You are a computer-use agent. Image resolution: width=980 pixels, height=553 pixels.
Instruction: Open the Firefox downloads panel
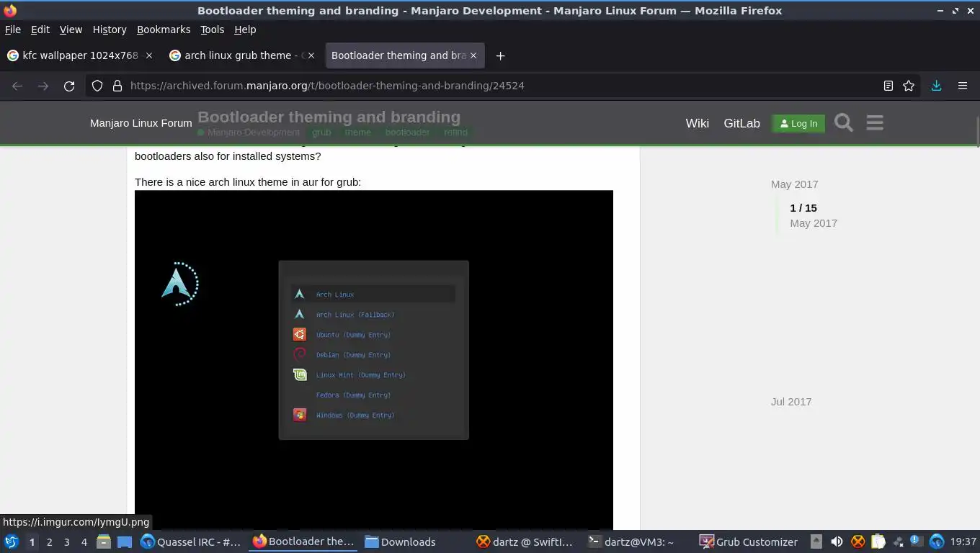[x=936, y=86]
